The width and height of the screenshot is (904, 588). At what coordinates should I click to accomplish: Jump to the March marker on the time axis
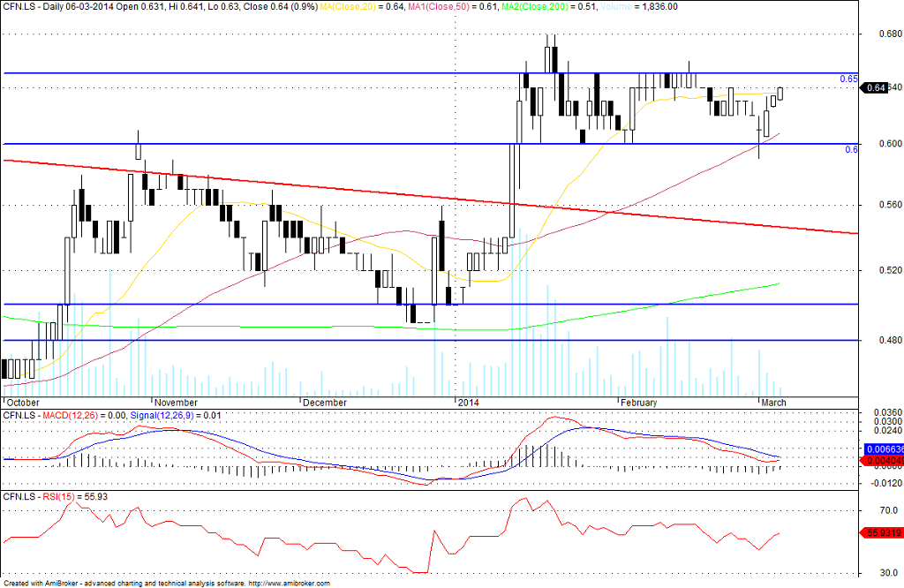point(773,403)
